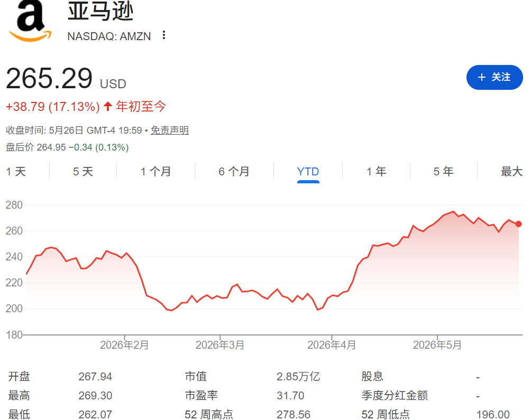Switch to the 5 天 range tab
Screen dimensions: 531x420
click(x=83, y=172)
